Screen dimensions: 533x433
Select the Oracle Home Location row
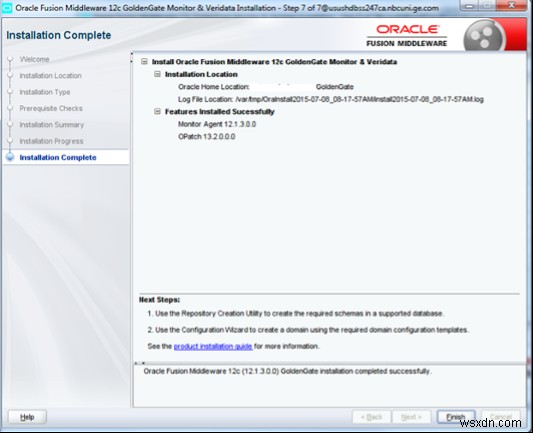(266, 87)
